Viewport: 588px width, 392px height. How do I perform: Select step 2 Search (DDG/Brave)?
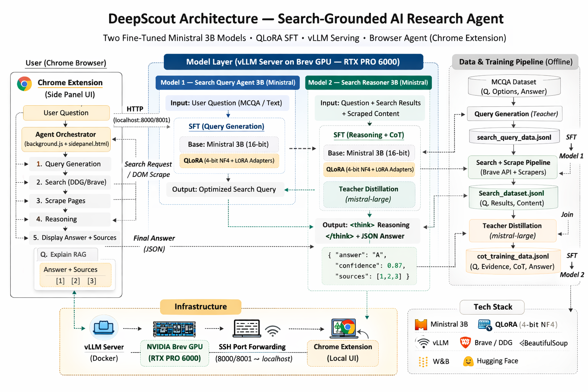[x=71, y=182]
